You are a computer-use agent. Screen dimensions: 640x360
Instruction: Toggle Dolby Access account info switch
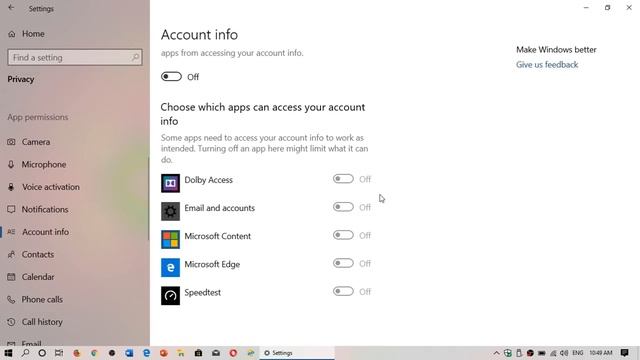pyautogui.click(x=343, y=179)
